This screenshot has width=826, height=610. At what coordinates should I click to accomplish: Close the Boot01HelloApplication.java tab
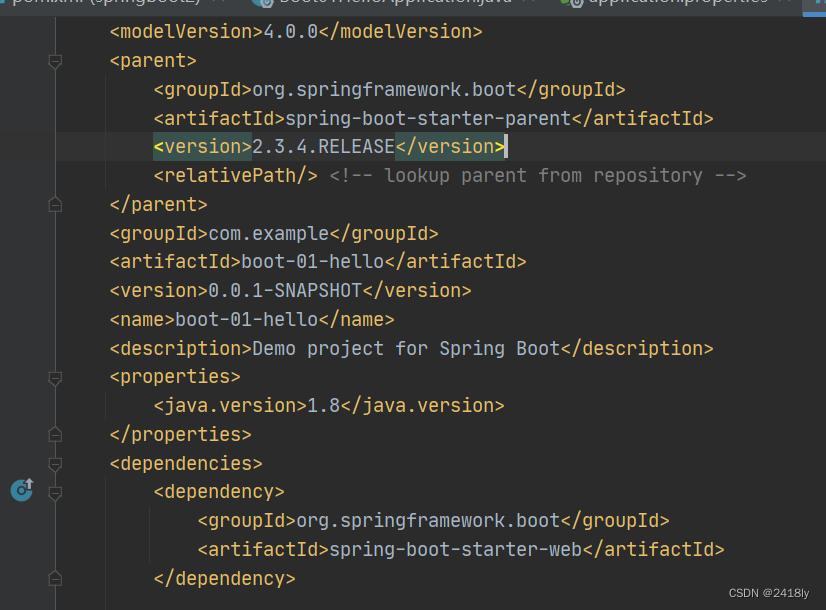pos(530,3)
